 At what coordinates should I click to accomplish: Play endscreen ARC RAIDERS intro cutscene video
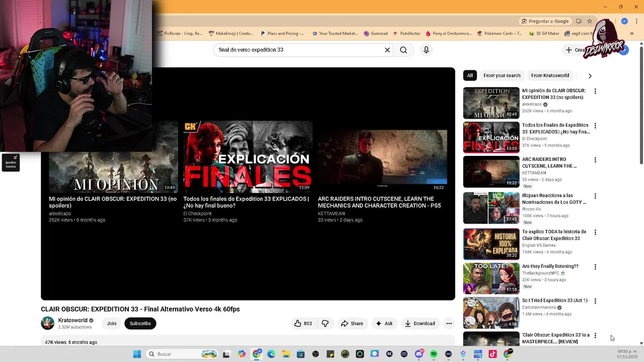tap(382, 157)
